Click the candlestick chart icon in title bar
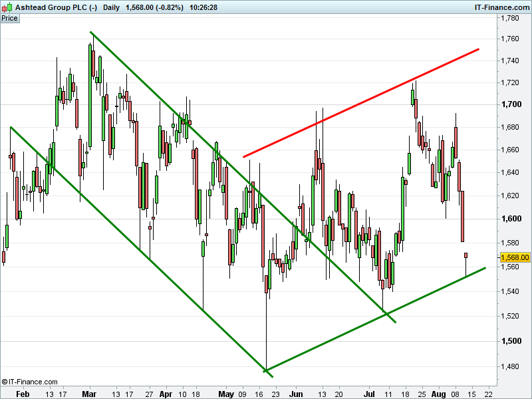This screenshot has height=399, width=532. 7,7
